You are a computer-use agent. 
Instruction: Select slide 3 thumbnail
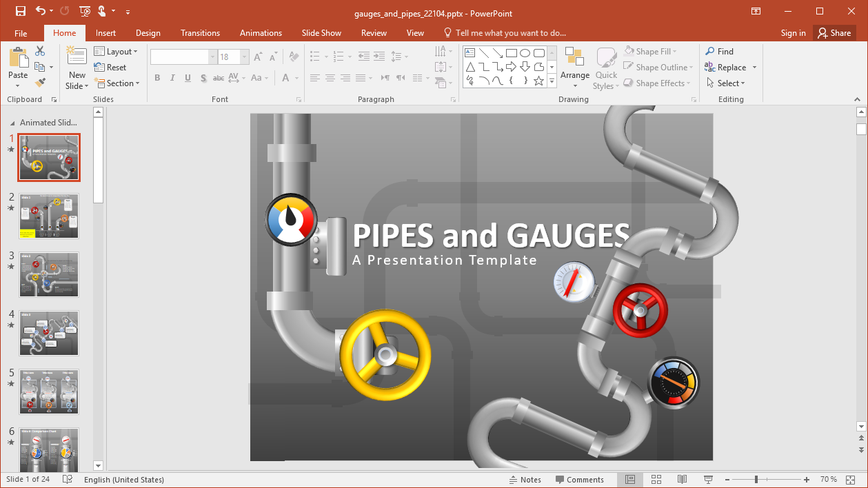49,274
